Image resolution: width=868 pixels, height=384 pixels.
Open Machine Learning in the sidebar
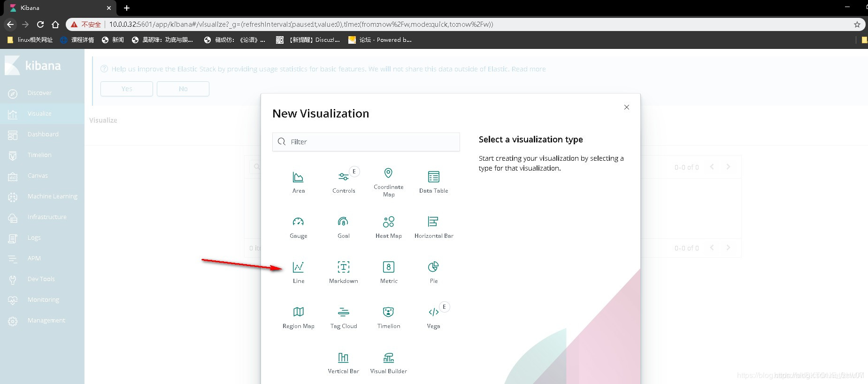point(42,196)
